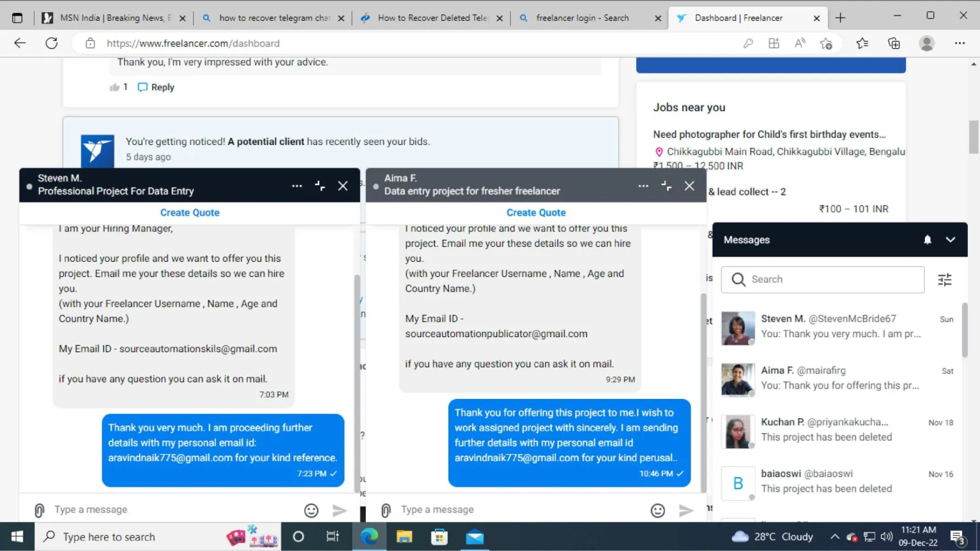Open File Explorer from taskbar
This screenshot has width=980, height=551.
pyautogui.click(x=404, y=537)
